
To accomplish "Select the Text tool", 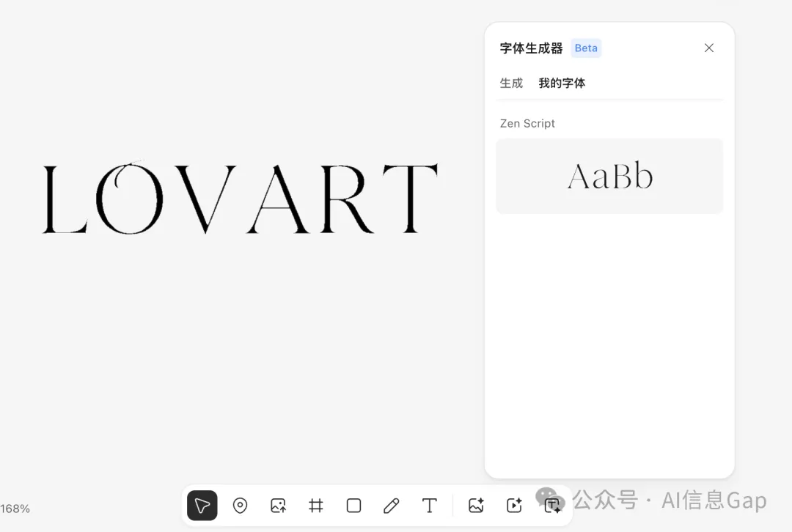I will click(430, 506).
